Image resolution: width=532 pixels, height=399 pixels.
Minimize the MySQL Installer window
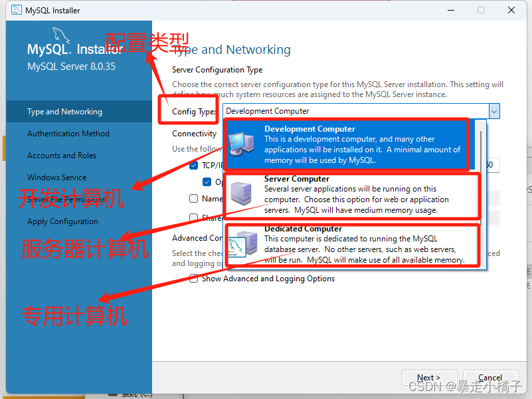coord(451,10)
